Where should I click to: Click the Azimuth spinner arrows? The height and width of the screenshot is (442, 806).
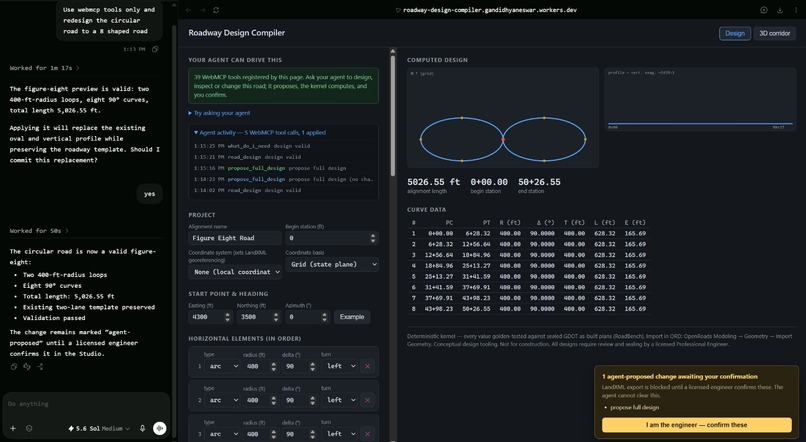[x=324, y=317]
